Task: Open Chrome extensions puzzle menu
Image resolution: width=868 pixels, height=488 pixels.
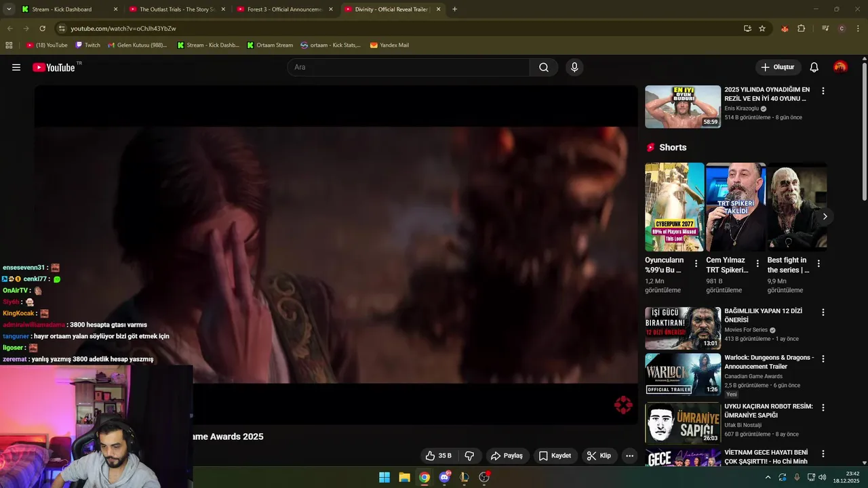Action: pyautogui.click(x=802, y=28)
